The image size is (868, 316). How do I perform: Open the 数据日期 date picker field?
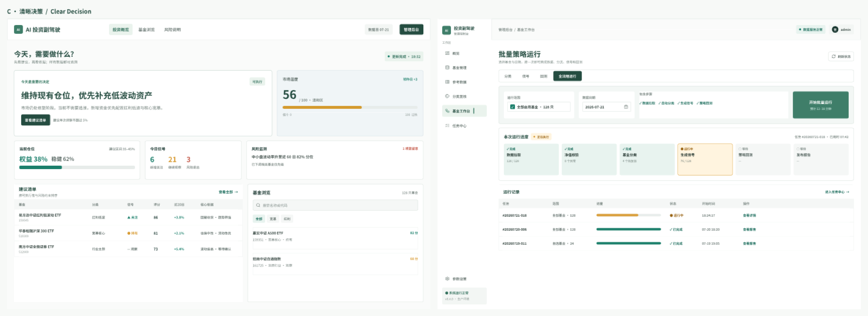(607, 107)
